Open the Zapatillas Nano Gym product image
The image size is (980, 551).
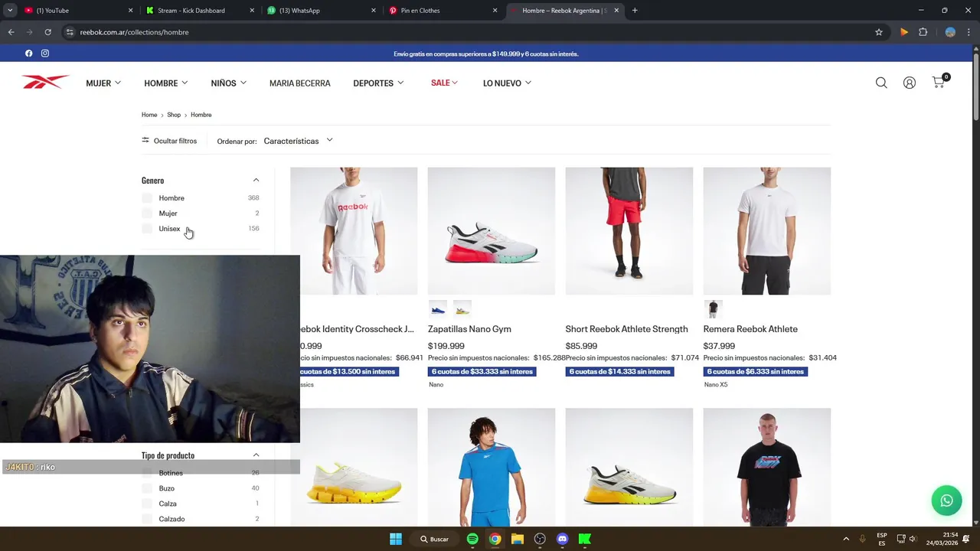point(492,231)
